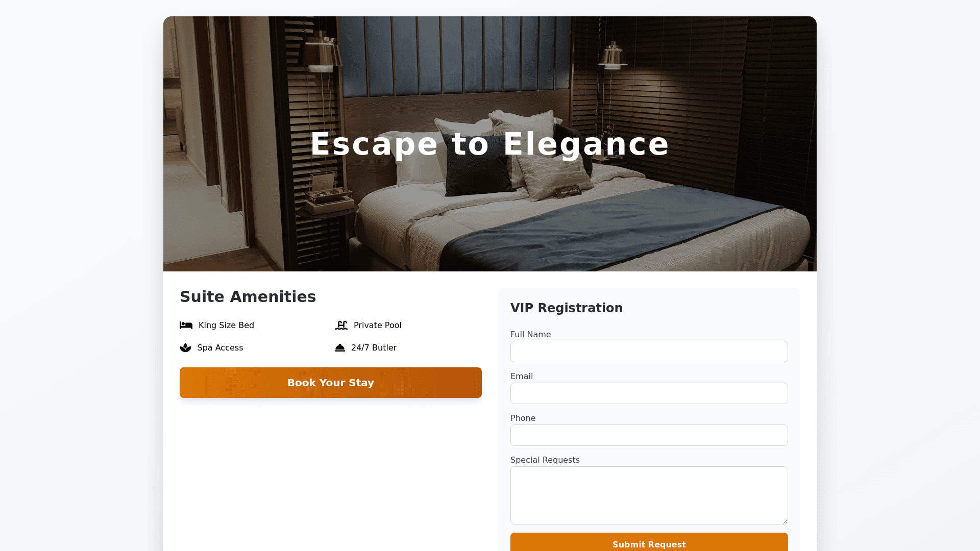Focus the Email input field
This screenshot has width=980, height=551.
(649, 393)
